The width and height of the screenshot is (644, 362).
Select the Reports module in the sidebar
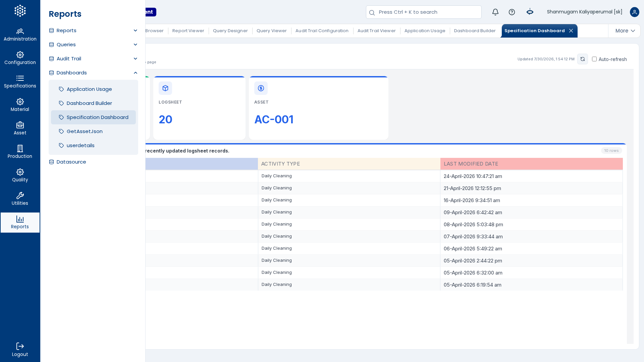(20, 223)
